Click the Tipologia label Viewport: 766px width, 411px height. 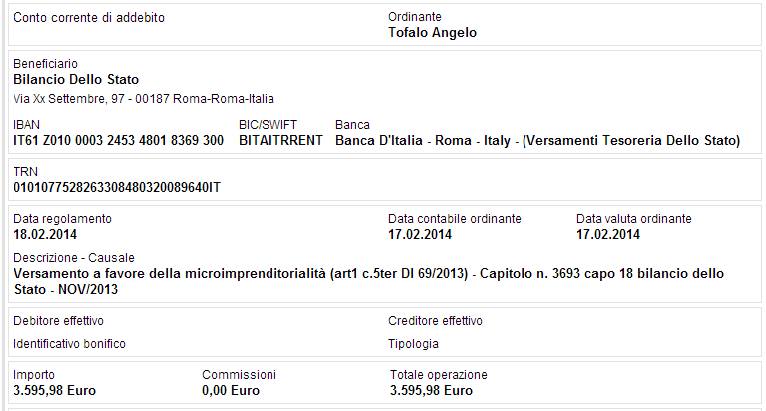[x=413, y=344]
